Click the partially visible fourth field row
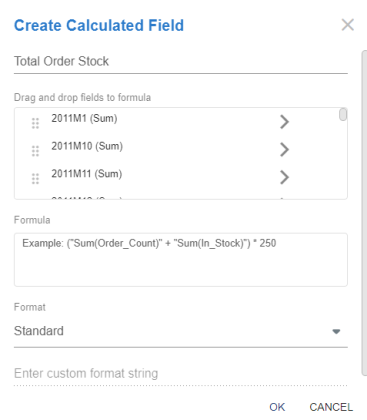 [x=181, y=198]
